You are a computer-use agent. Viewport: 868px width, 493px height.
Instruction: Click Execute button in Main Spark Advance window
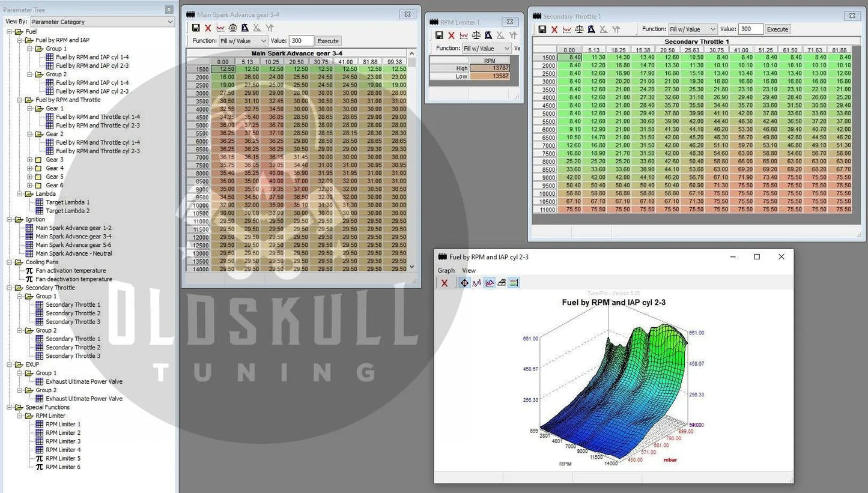pyautogui.click(x=328, y=41)
